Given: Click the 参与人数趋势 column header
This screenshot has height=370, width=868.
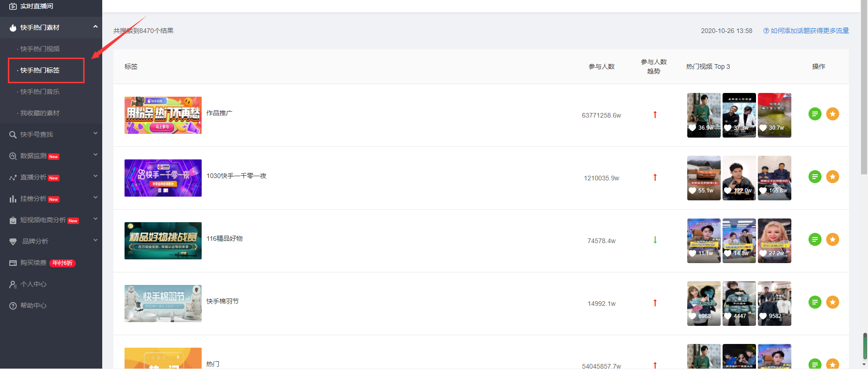Looking at the screenshot, I should [654, 66].
